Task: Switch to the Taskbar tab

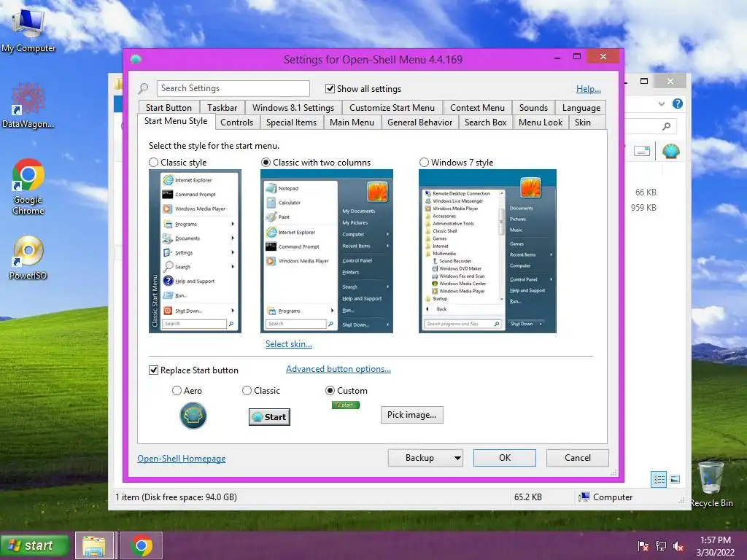Action: [222, 108]
